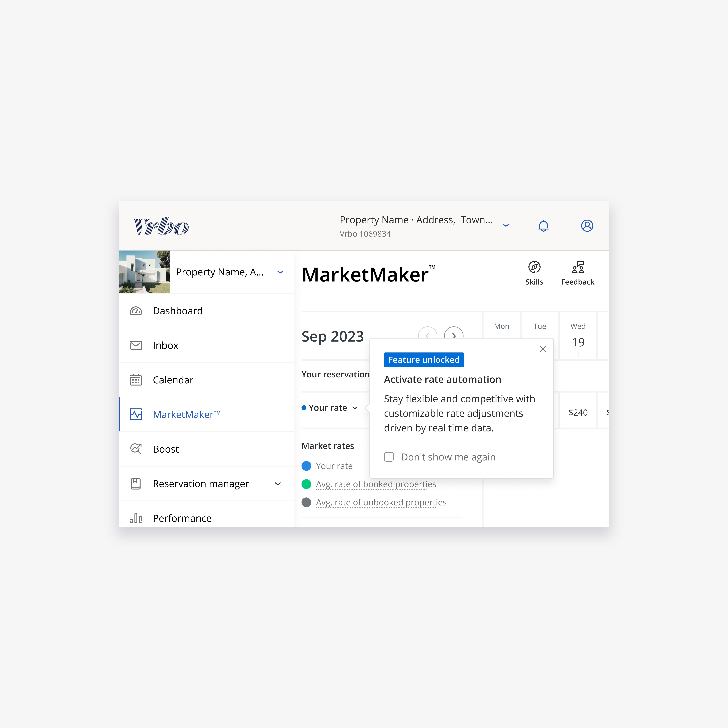Navigate to Inbox

point(165,345)
